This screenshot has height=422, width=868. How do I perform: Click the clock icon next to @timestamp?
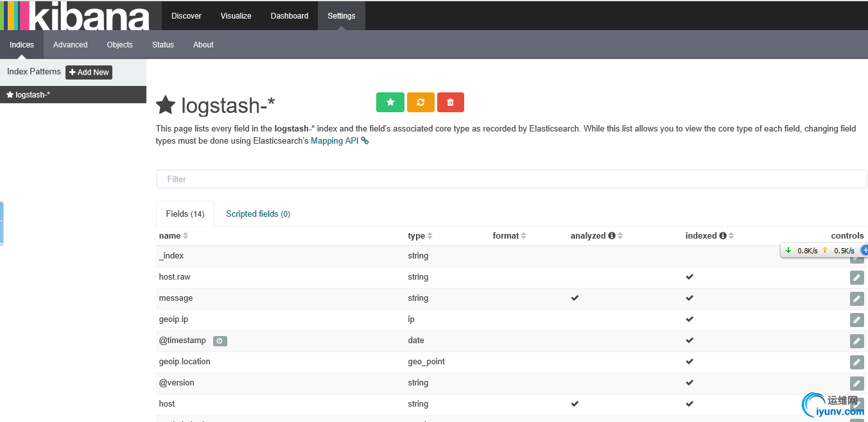click(x=220, y=341)
